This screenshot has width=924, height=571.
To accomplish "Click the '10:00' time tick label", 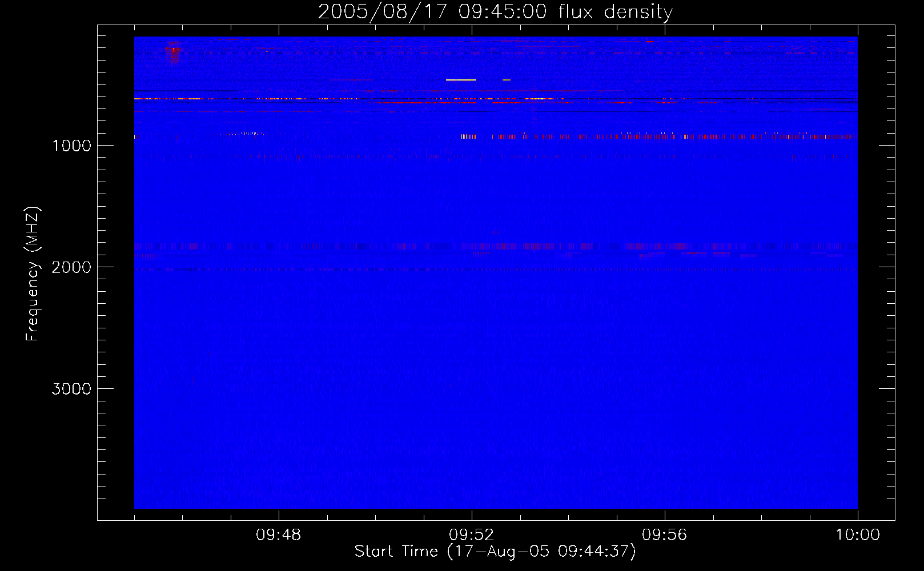I will 858,535.
